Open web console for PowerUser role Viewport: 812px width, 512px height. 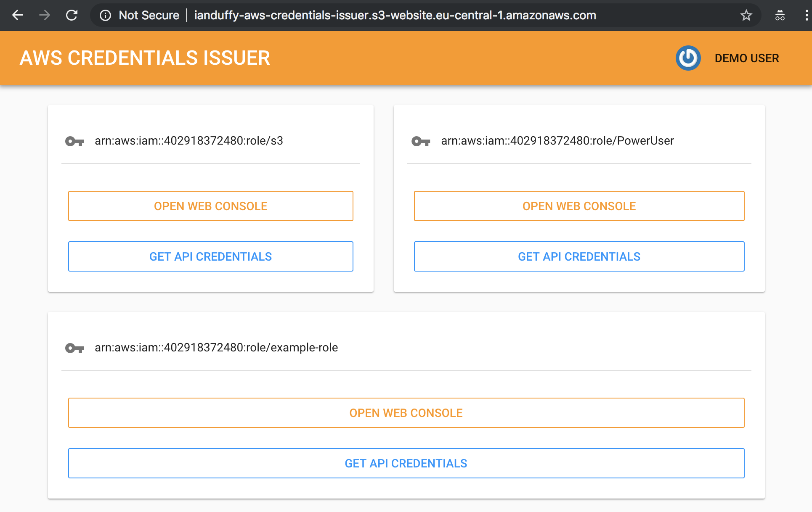point(579,206)
